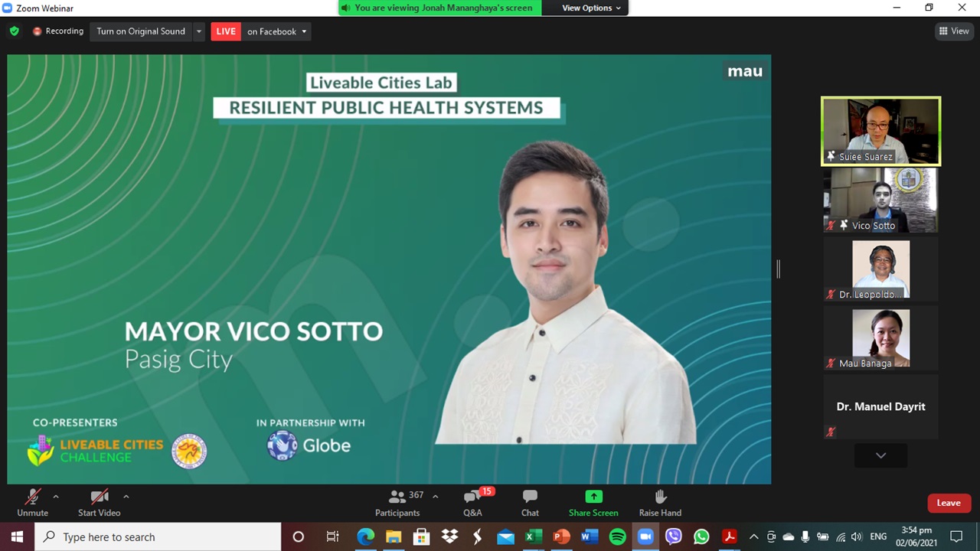980x551 pixels.
Task: Open Task View on the taskbar
Action: [x=332, y=536]
